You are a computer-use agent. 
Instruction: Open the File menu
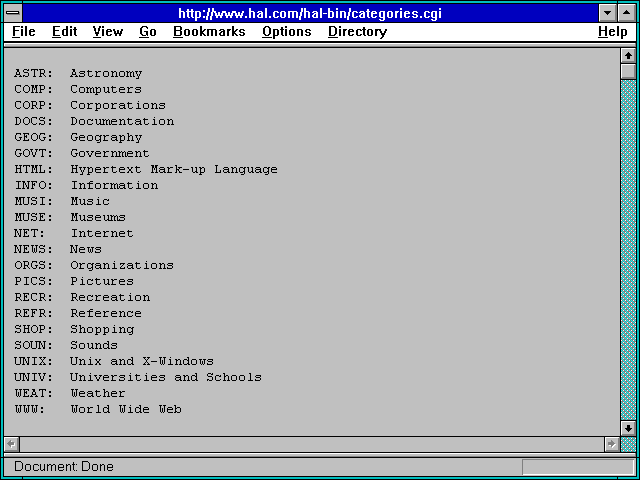tap(24, 32)
